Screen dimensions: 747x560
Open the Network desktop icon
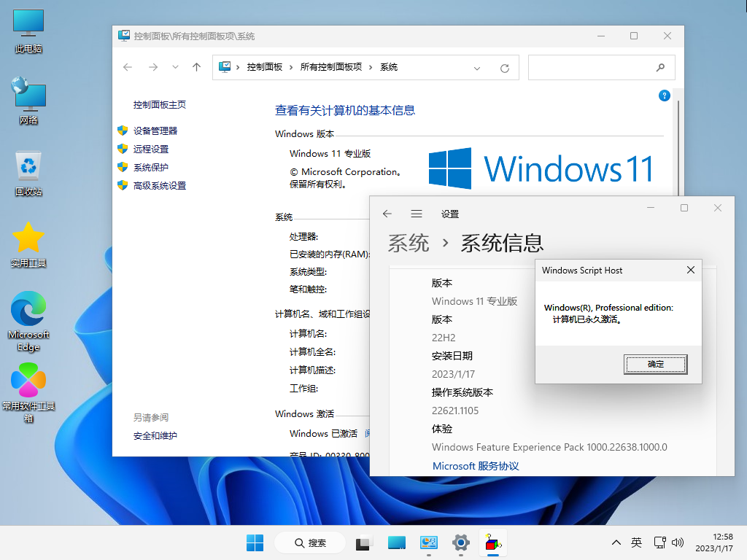(28, 101)
